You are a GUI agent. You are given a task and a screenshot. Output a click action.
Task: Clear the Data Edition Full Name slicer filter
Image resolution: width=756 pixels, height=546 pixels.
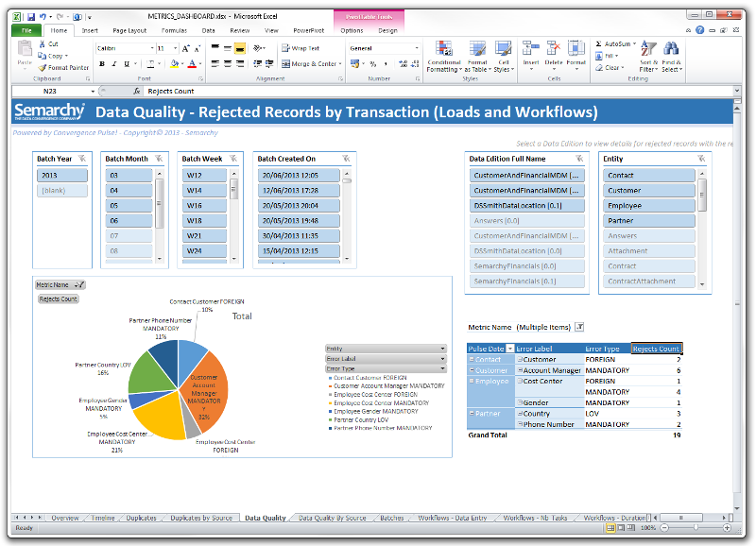[579, 159]
